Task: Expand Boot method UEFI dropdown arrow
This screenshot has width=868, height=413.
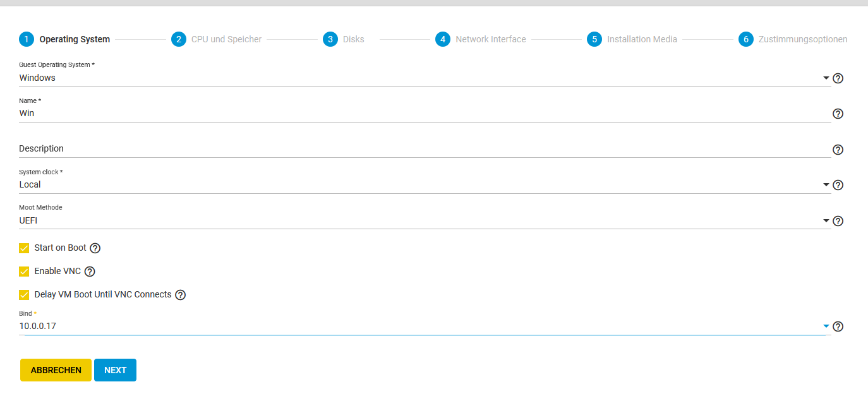Action: (826, 221)
